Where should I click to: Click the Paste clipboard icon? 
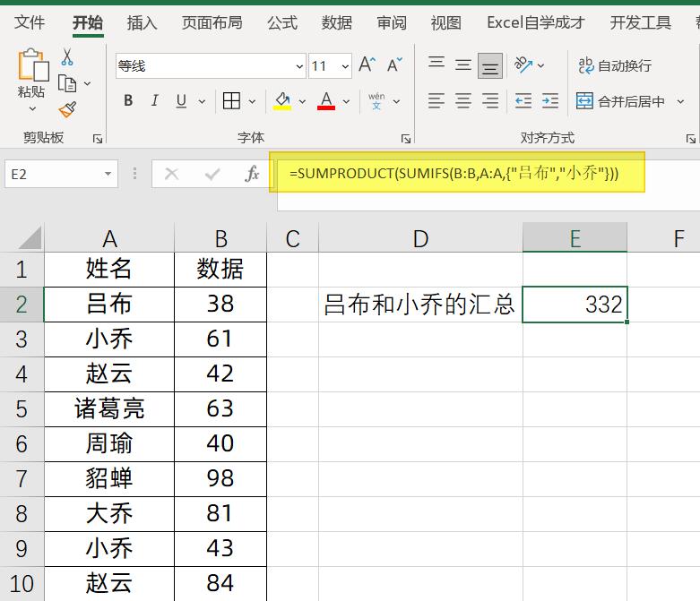tap(32, 65)
